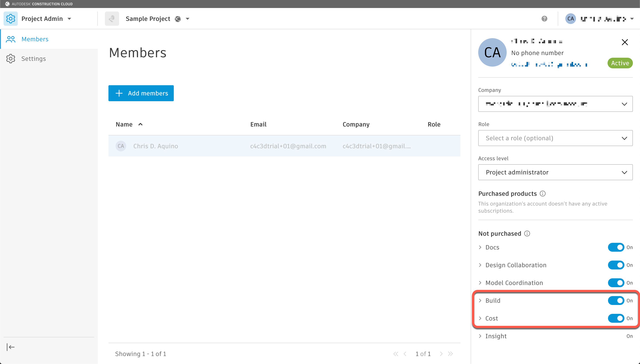Select the Chris D. Aquino member row
Screen dimensions: 640x364
(x=155, y=146)
